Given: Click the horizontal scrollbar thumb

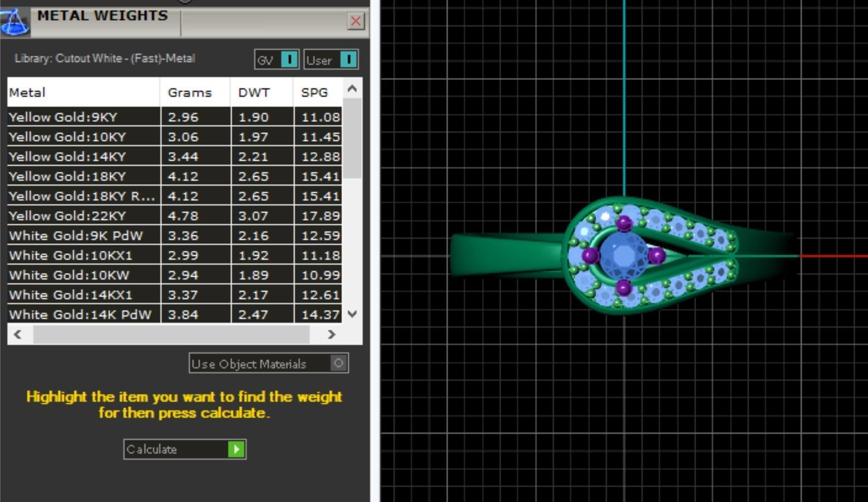Looking at the screenshot, I should 171,334.
